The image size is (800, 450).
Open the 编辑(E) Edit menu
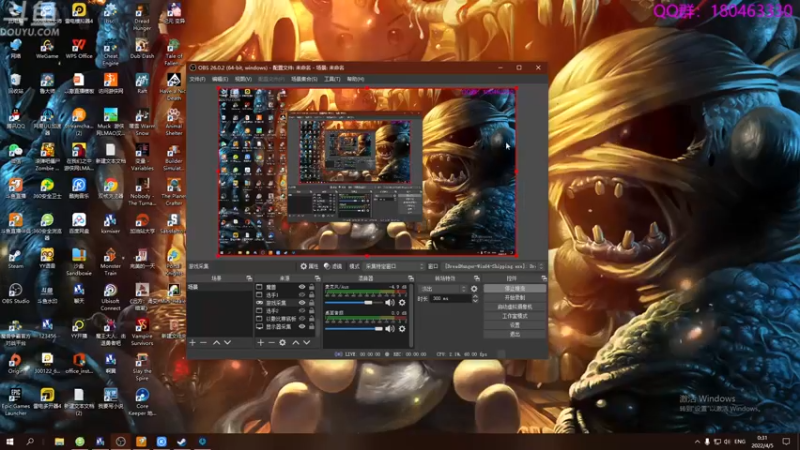click(220, 79)
